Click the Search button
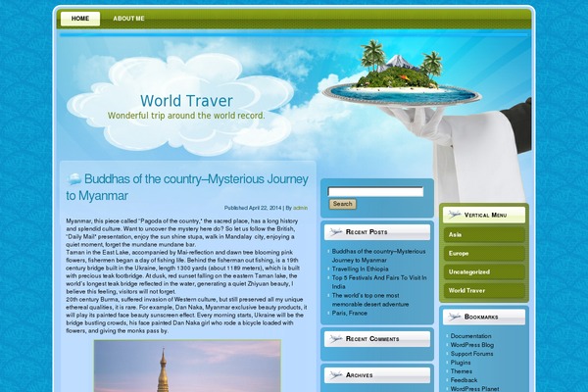 click(x=343, y=204)
